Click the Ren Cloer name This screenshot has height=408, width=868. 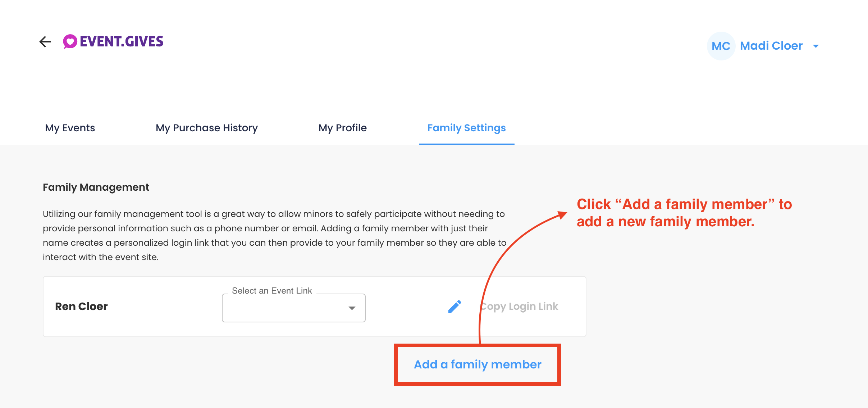coord(81,307)
